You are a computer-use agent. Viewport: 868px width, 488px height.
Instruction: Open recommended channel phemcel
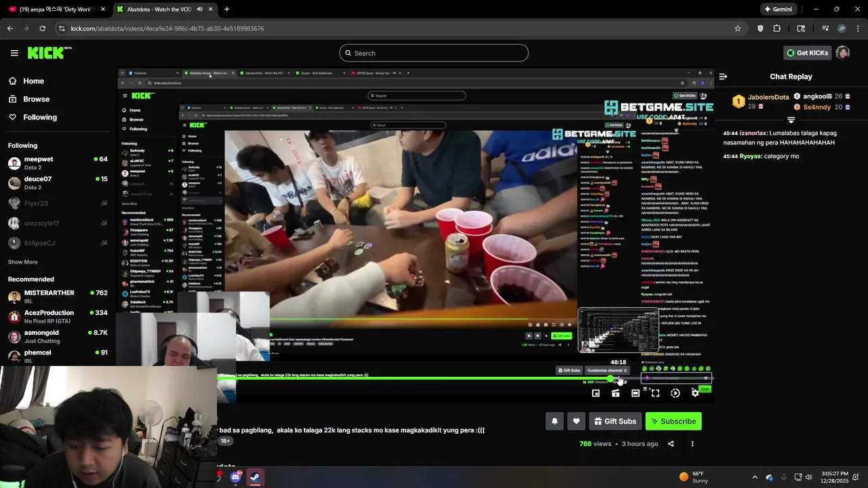pos(58,356)
